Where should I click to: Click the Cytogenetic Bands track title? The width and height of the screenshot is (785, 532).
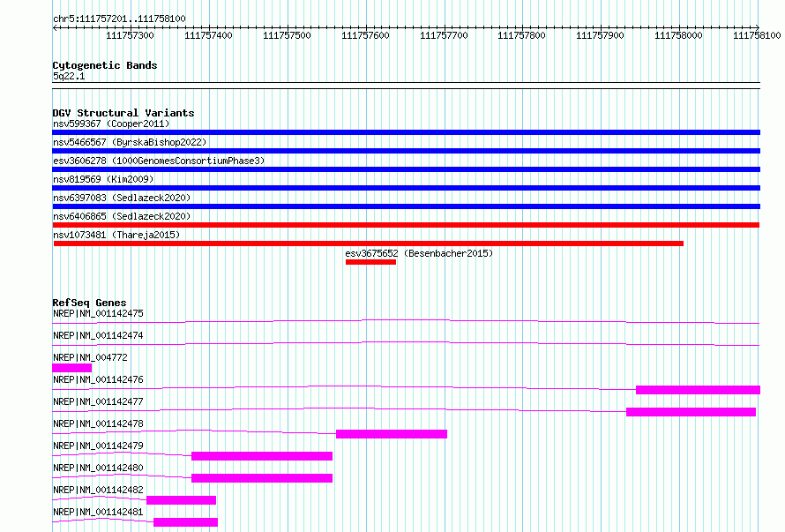pyautogui.click(x=105, y=65)
